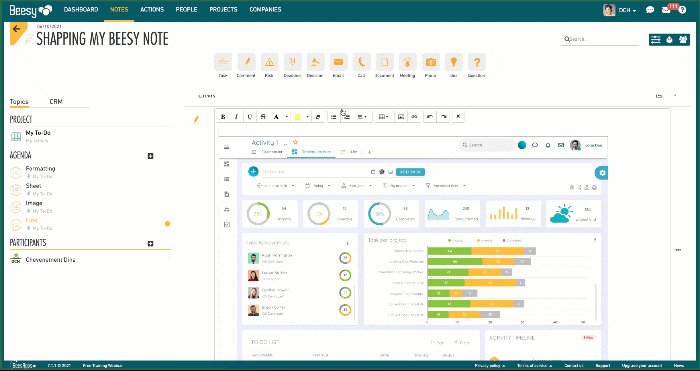
Task: Add a new agenda topic with plus button
Action: pos(150,156)
